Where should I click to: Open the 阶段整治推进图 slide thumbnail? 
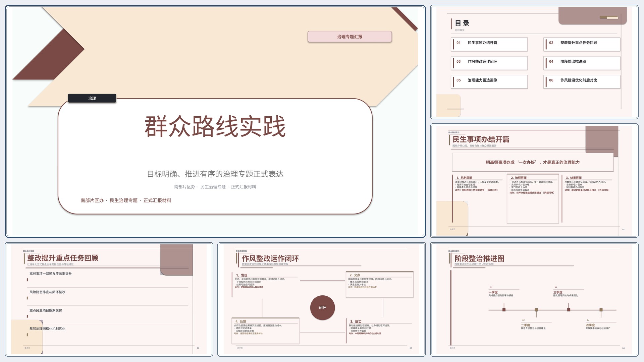(x=534, y=299)
